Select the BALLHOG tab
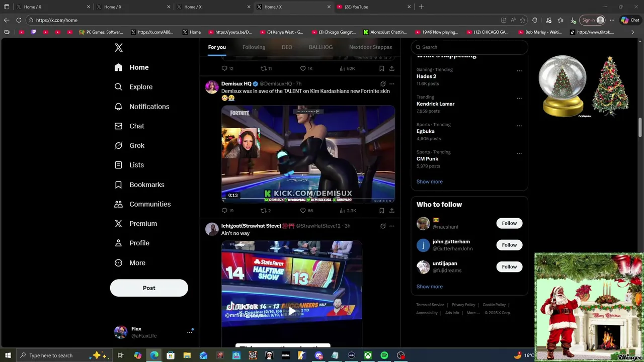 coord(320,47)
